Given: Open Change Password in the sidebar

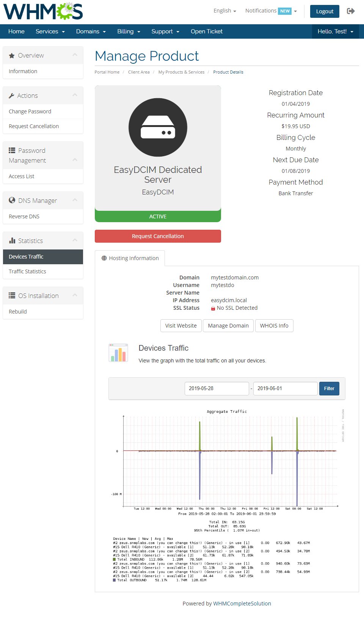Looking at the screenshot, I should (43, 111).
